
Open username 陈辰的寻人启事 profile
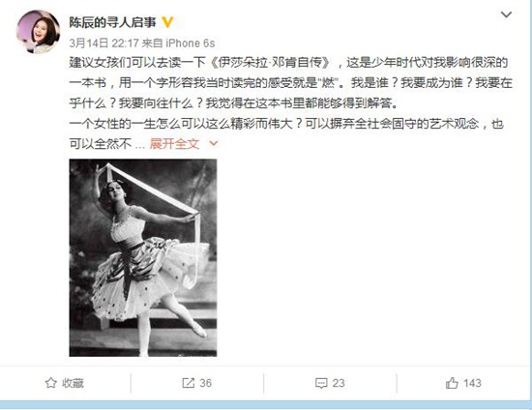tap(112, 22)
